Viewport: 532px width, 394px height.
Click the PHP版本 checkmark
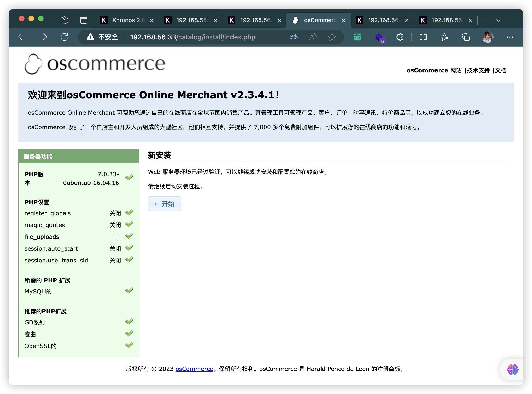point(129,177)
